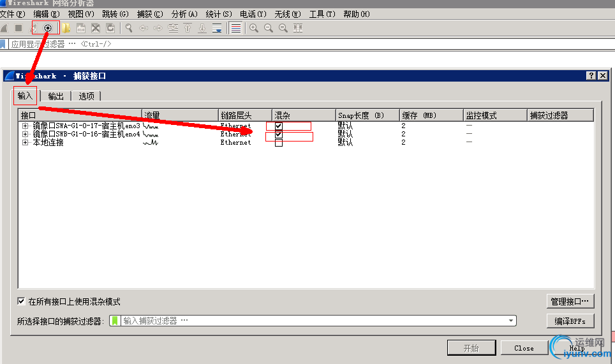Click the reset zoom to normal icon
Screen dimensions: 615x364
(x=283, y=28)
